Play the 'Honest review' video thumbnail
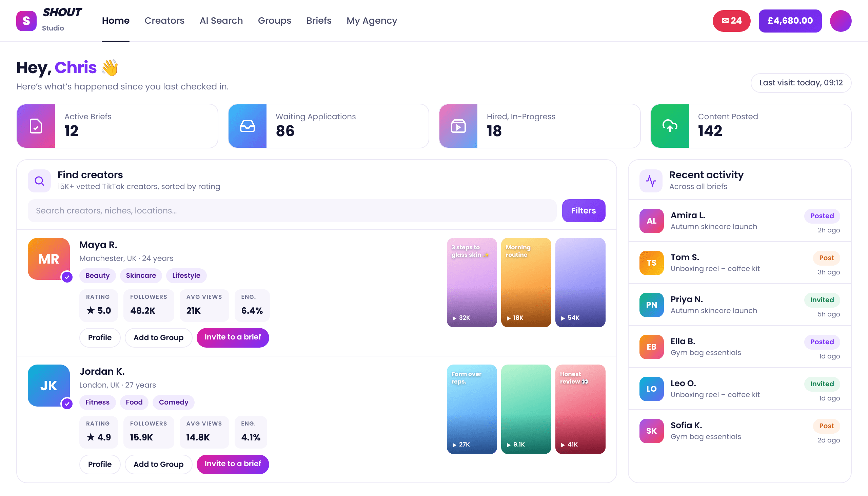 (580, 409)
